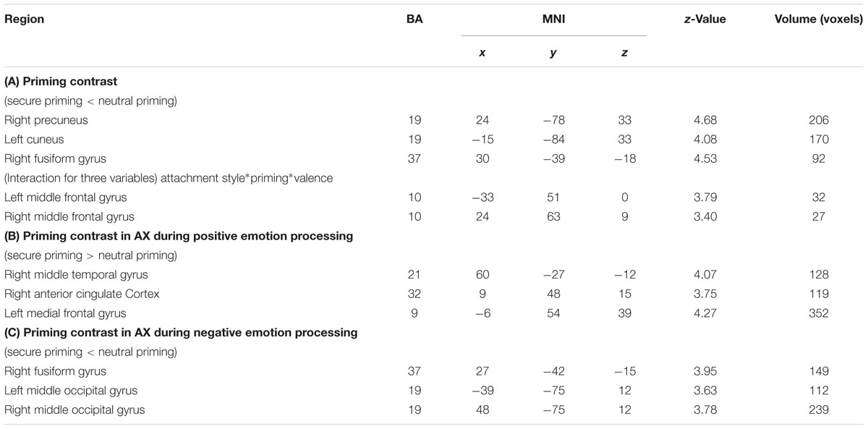
Task: Select the MNI column group header
Action: pos(553,20)
